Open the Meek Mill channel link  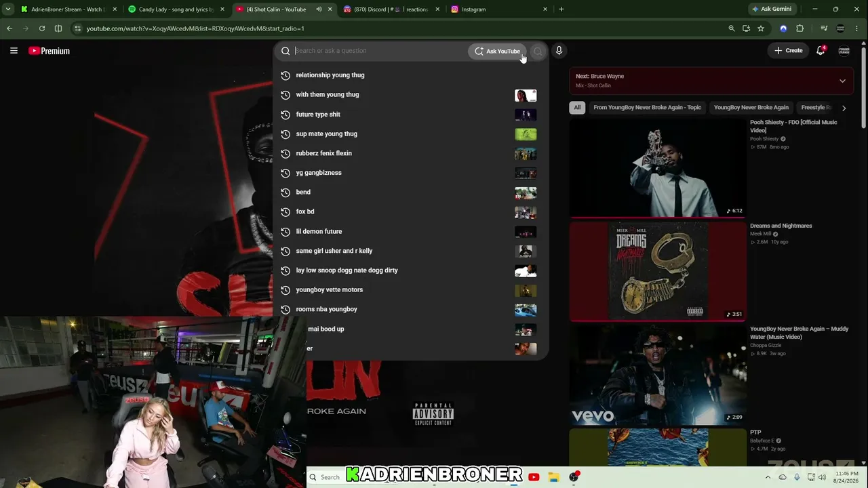[x=760, y=234]
